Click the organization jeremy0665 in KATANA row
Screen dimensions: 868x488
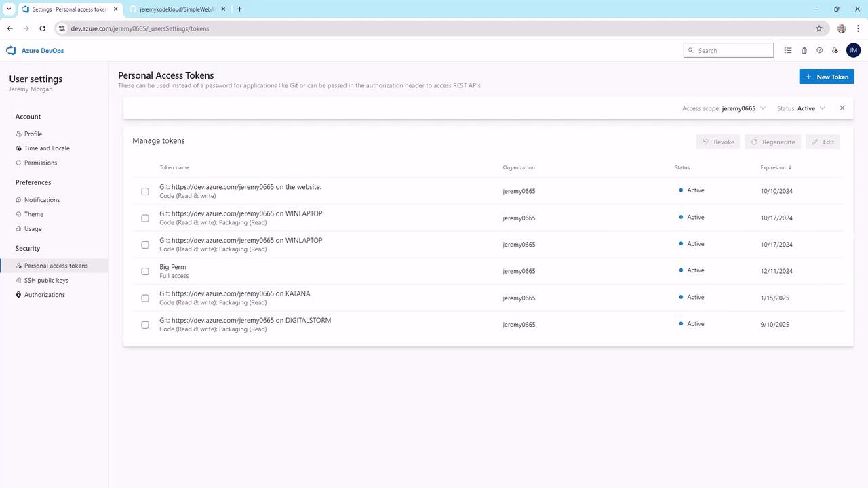519,298
